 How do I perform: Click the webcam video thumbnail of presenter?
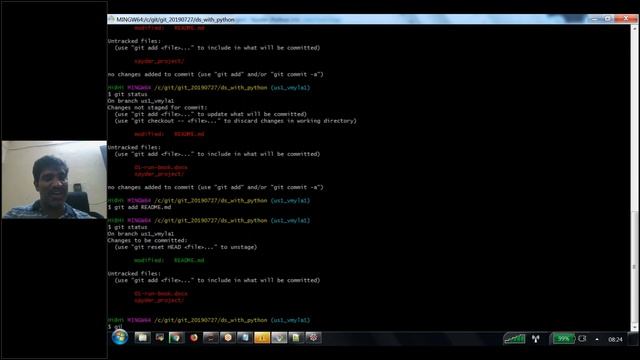point(54,180)
